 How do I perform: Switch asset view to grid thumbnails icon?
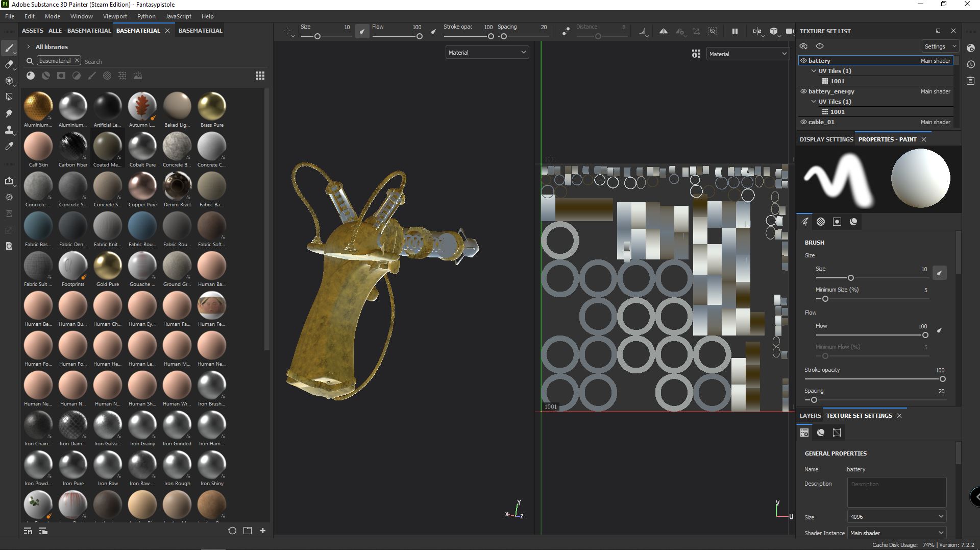click(x=260, y=76)
